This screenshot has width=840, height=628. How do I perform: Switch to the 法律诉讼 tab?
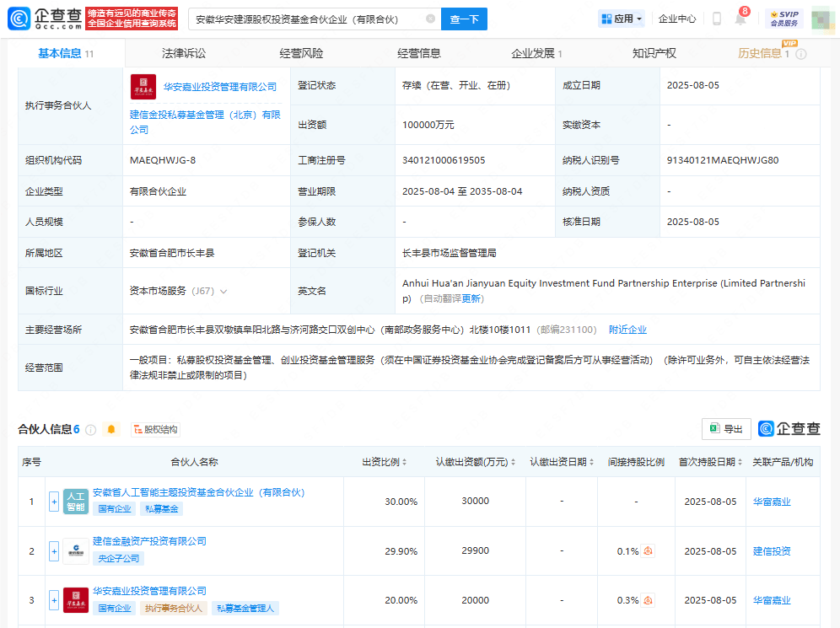[184, 53]
